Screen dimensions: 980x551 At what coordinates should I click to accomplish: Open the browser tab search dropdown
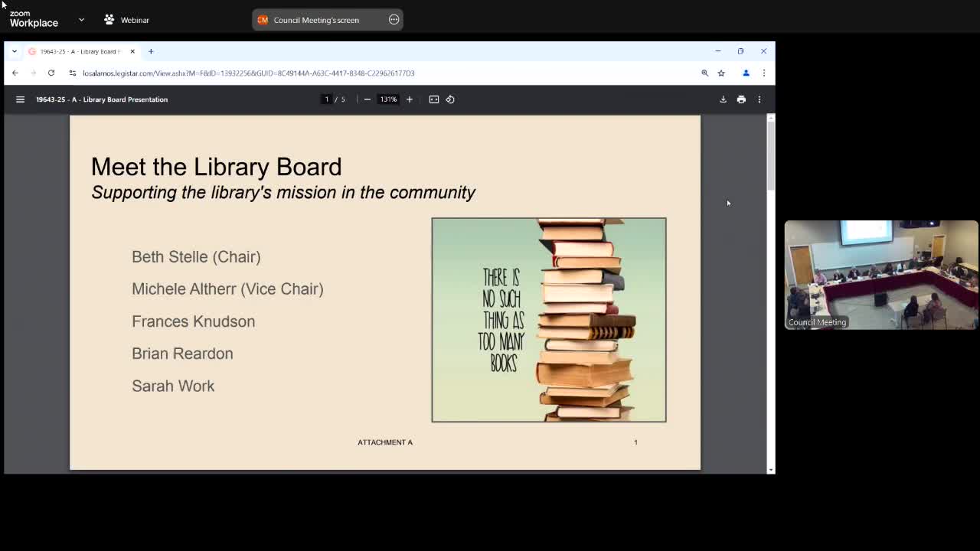14,51
